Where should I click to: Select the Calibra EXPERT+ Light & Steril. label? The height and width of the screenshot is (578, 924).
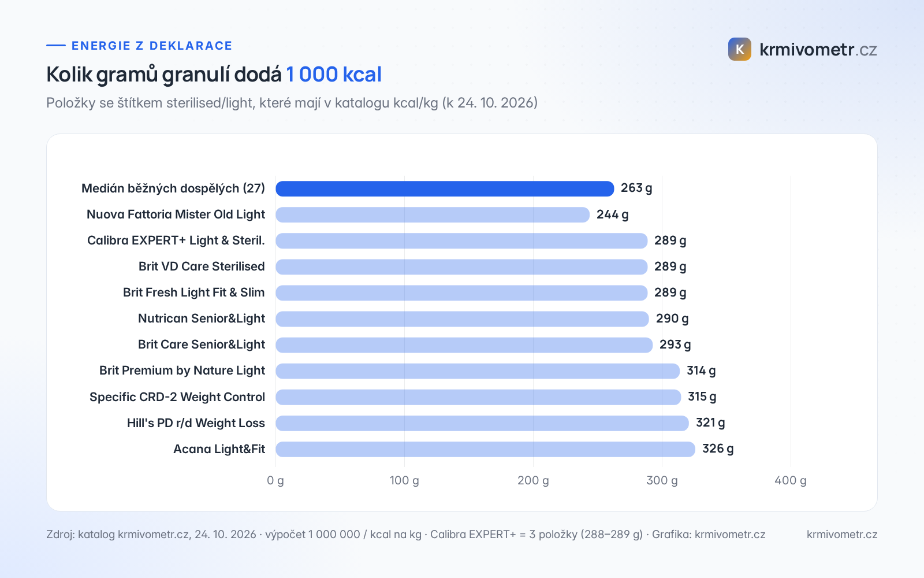(x=176, y=240)
